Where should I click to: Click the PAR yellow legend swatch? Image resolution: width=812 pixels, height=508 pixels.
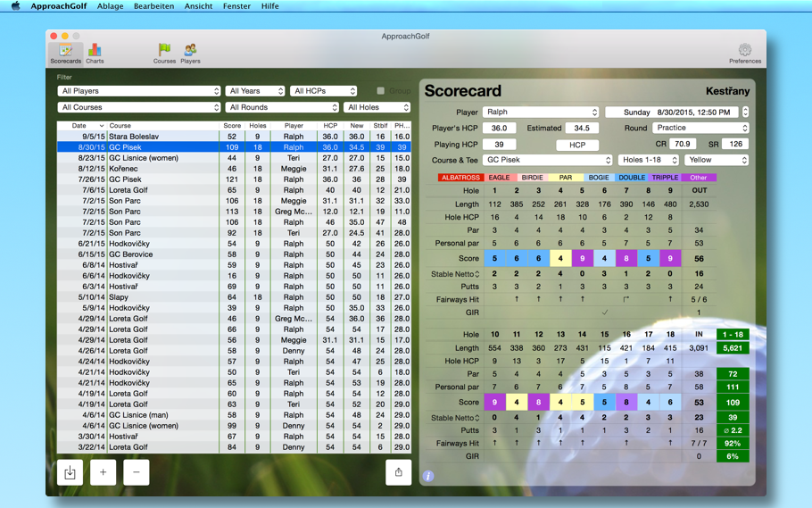coord(566,178)
